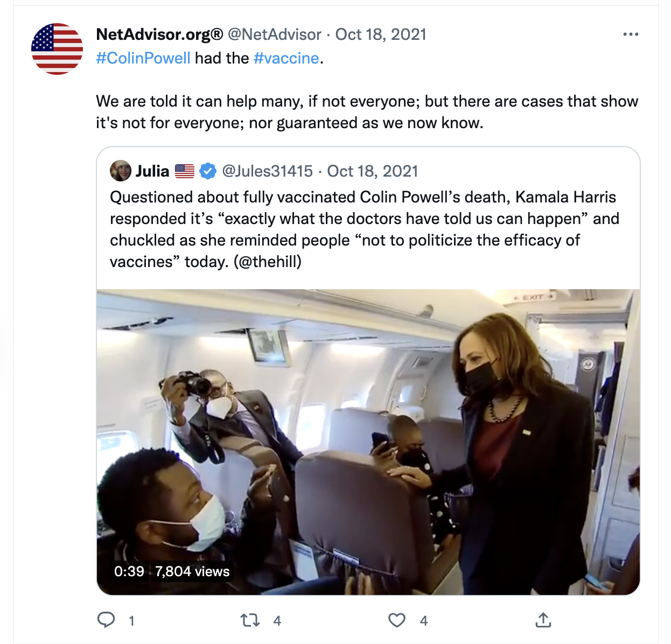
Task: Click the quoted tweet's Oct 18, 2021 date
Action: pyautogui.click(x=373, y=171)
